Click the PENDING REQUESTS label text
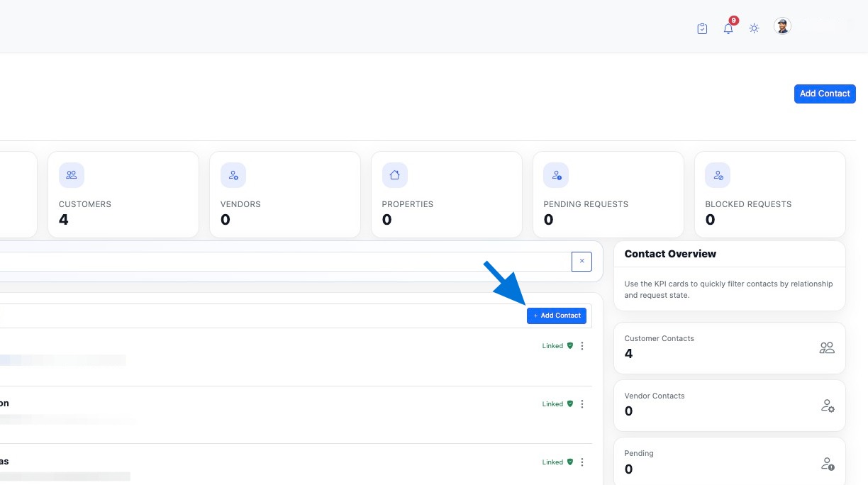Image resolution: width=868 pixels, height=485 pixels. (586, 204)
